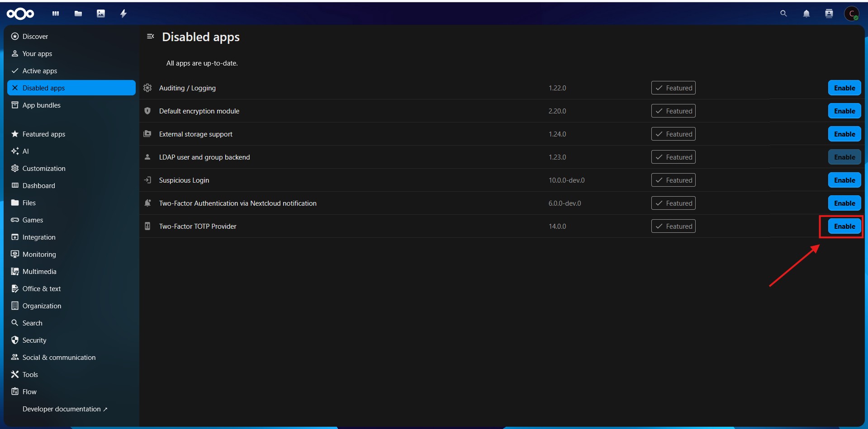
Task: Open the Files folder icon in top bar
Action: (78, 14)
